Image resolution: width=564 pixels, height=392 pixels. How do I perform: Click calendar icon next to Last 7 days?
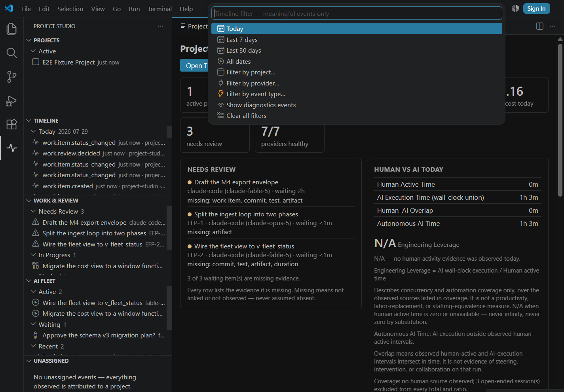pyautogui.click(x=221, y=40)
